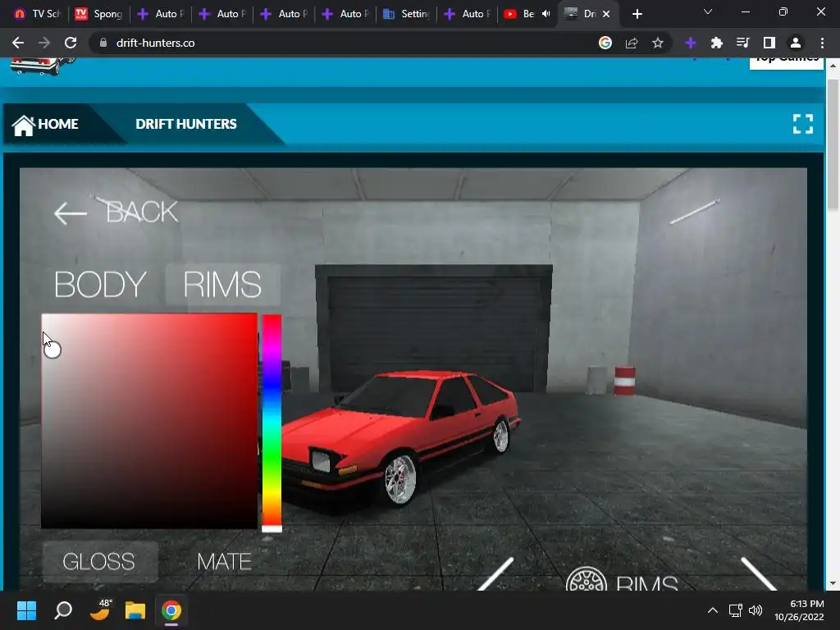Image resolution: width=840 pixels, height=630 pixels.
Task: Open the Windows Start menu
Action: pyautogui.click(x=26, y=610)
